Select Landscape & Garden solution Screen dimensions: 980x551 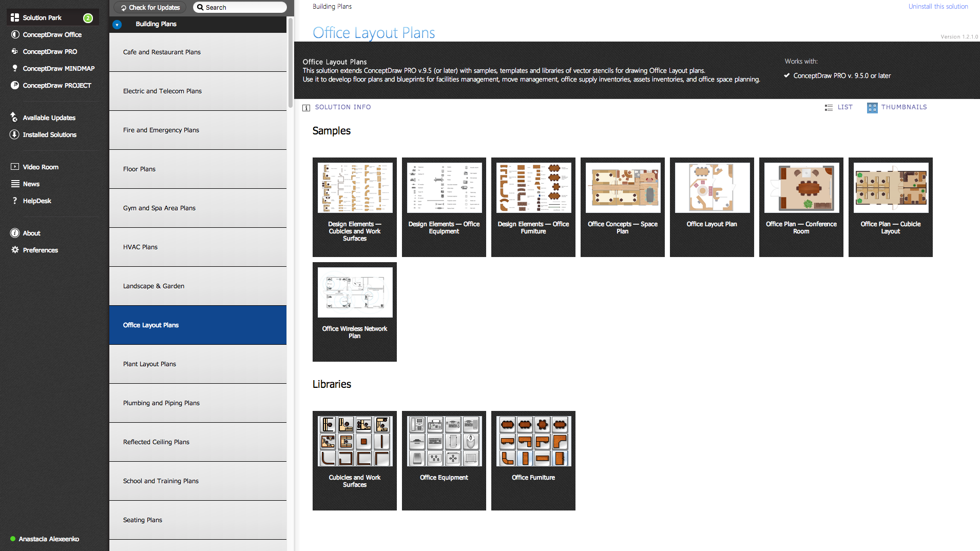click(198, 286)
